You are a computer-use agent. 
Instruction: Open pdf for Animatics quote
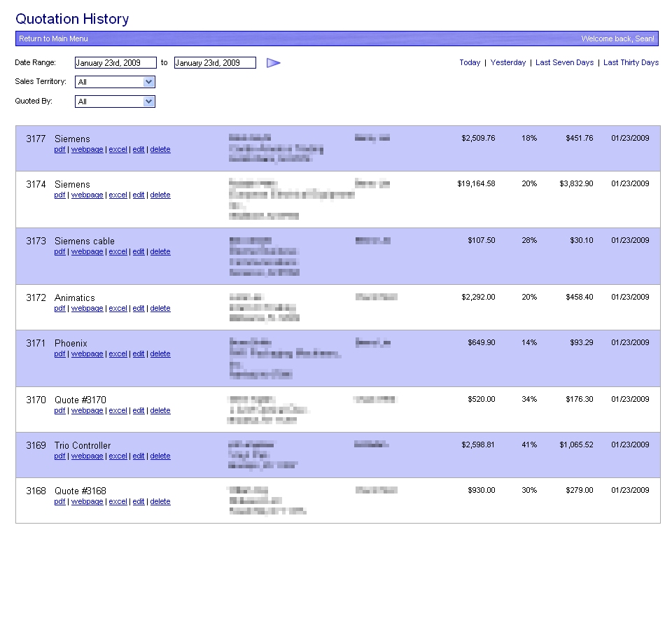[59, 309]
